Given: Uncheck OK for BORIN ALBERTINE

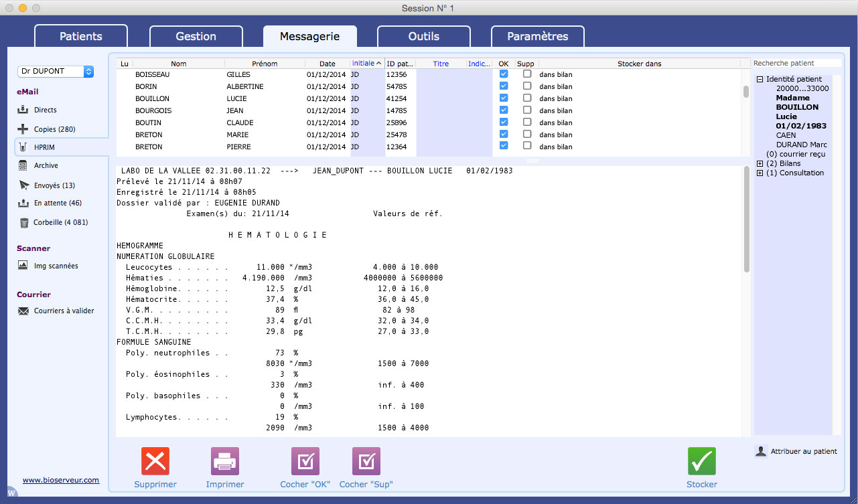Looking at the screenshot, I should click(x=504, y=86).
